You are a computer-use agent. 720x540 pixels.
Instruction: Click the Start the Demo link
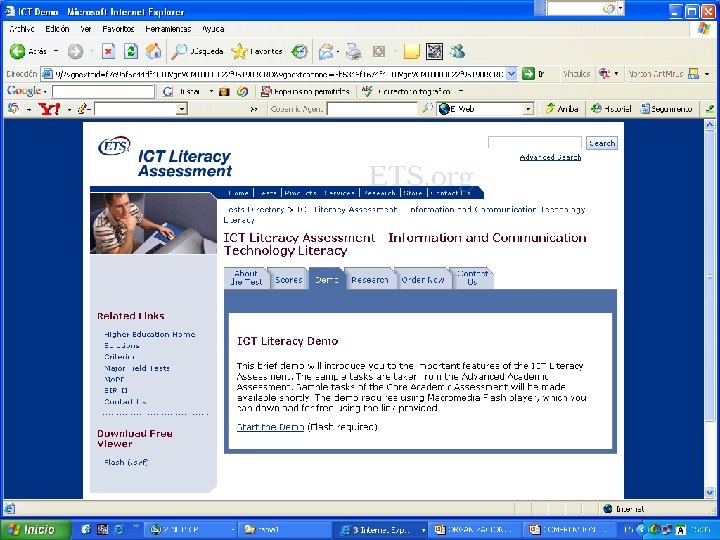[x=270, y=427]
